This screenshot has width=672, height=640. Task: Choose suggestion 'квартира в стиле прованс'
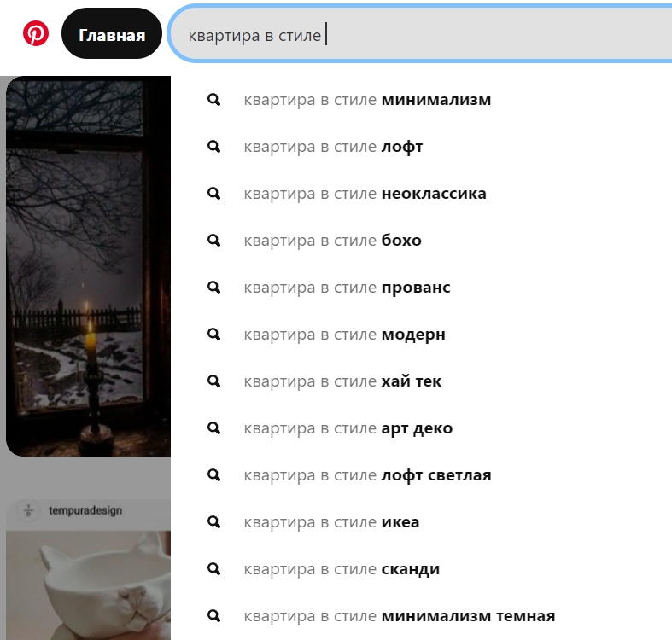pos(348,288)
